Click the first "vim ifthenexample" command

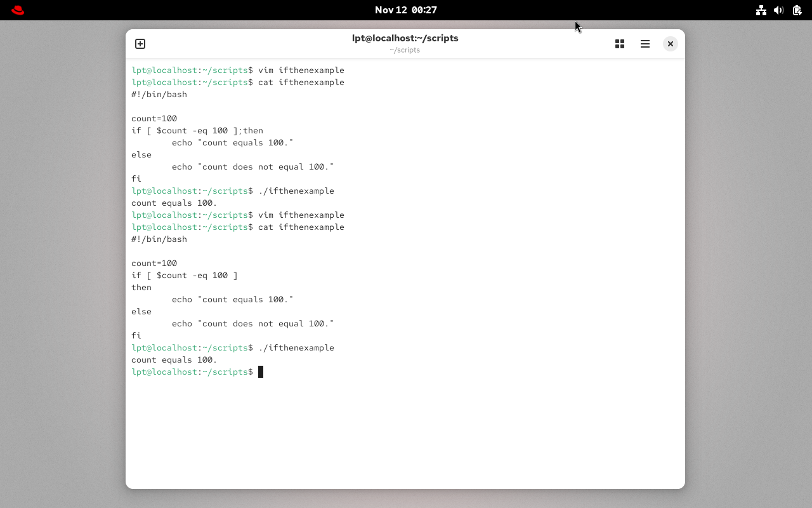point(301,70)
